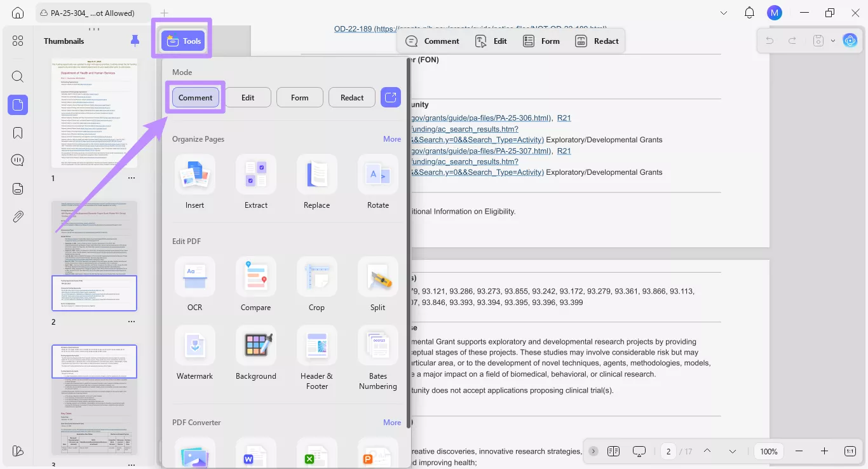Click the Redact mode button
This screenshot has width=868, height=469.
351,97
